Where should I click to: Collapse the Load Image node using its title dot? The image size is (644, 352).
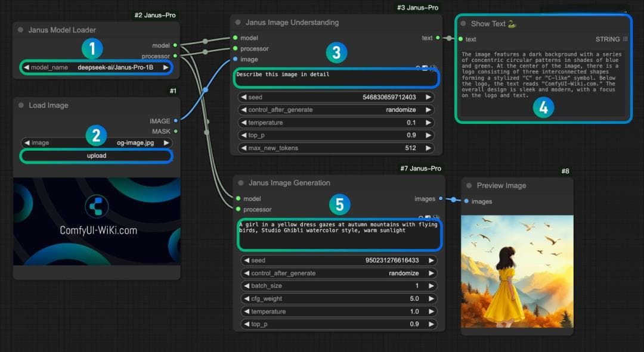point(21,105)
